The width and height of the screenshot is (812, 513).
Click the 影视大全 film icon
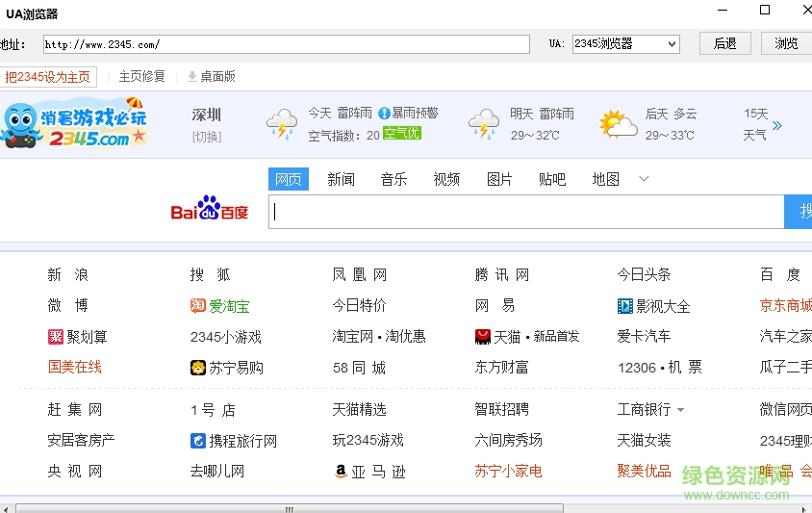pos(625,306)
